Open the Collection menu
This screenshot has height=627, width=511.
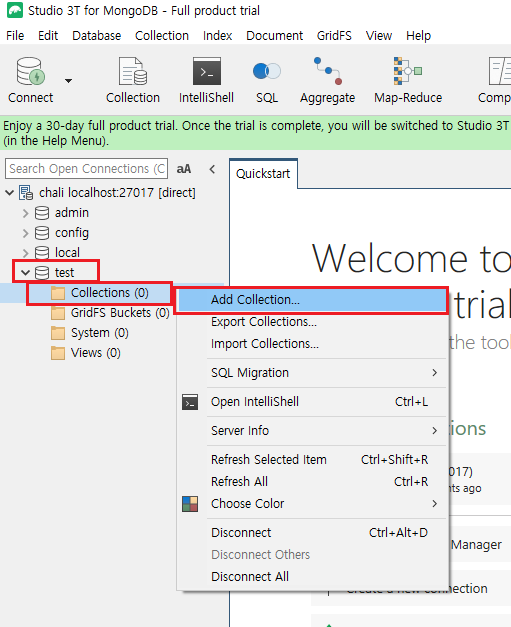pyautogui.click(x=162, y=36)
